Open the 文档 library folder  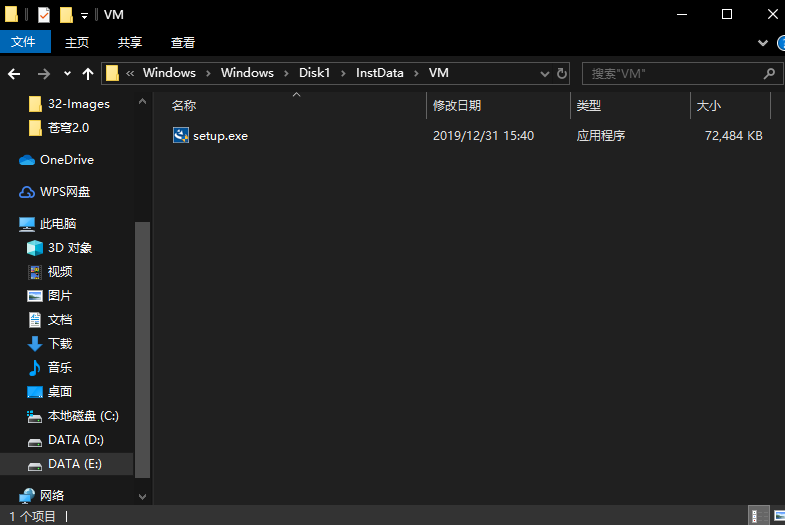pyautogui.click(x=60, y=320)
